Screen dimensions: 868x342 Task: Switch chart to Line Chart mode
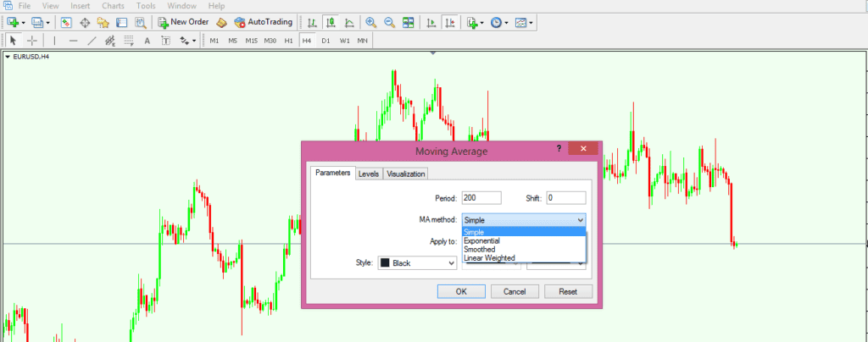[349, 23]
